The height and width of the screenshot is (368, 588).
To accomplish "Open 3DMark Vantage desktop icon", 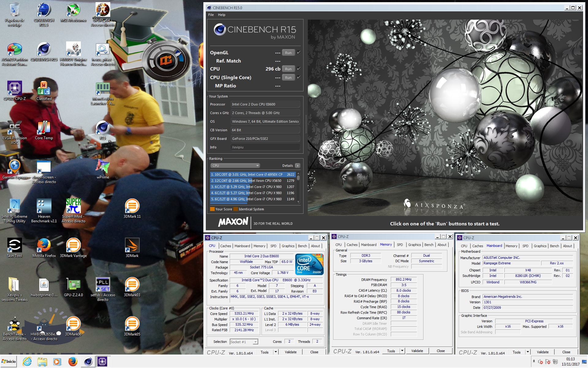I will pyautogui.click(x=73, y=248).
